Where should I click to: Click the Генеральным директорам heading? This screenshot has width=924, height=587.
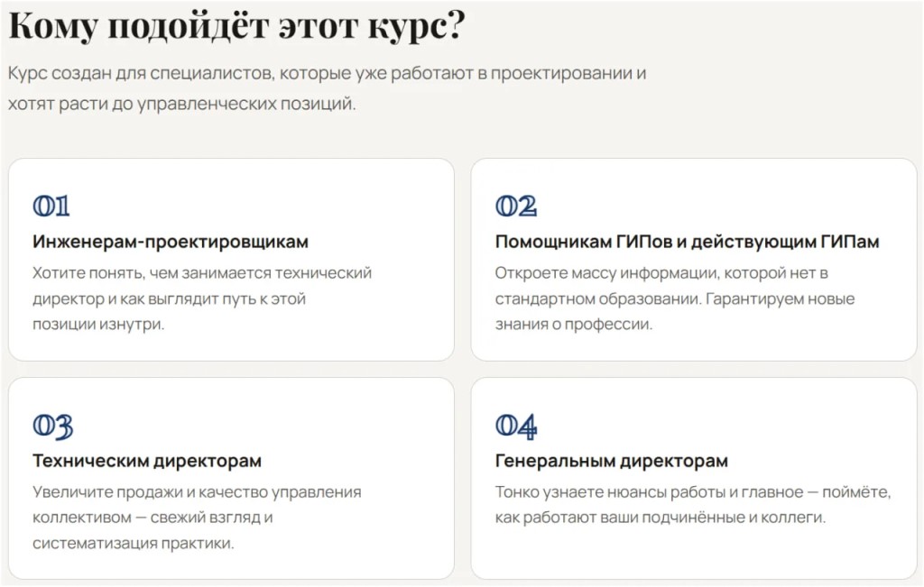click(x=611, y=461)
